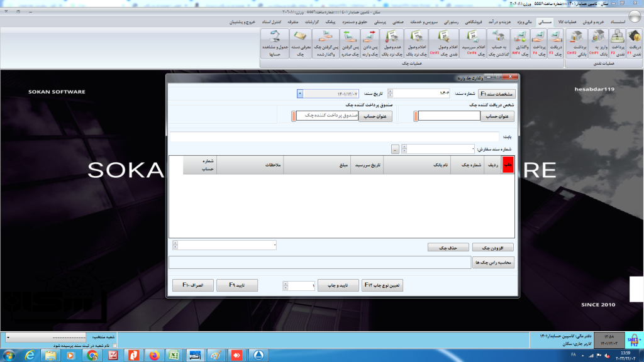Click the orange marker beside receiver account field
This screenshot has height=362, width=644.
coord(415,116)
